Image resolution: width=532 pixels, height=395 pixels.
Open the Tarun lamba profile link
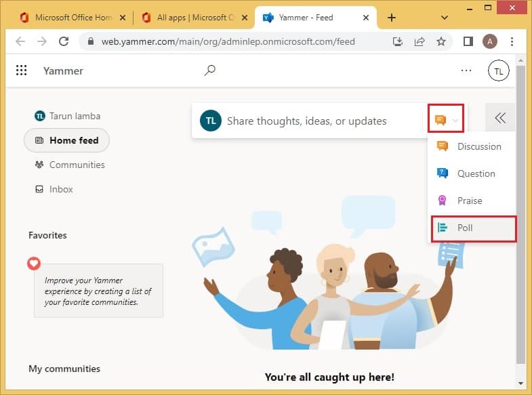(x=68, y=116)
